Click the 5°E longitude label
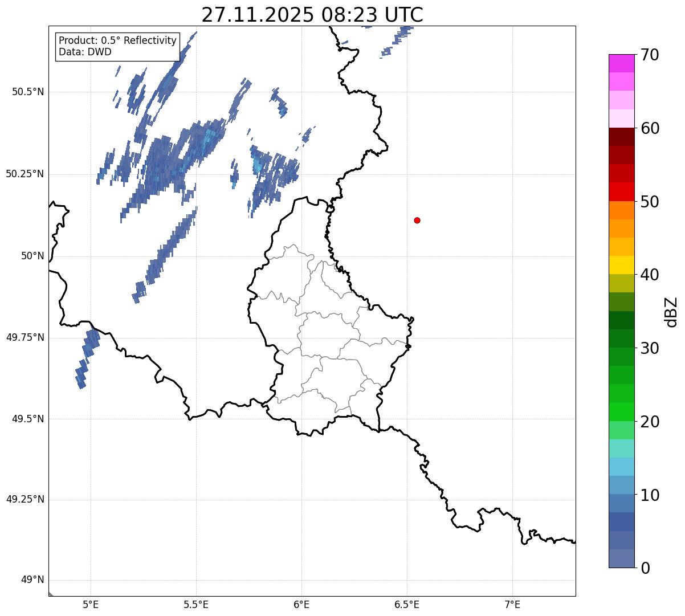 point(91,605)
